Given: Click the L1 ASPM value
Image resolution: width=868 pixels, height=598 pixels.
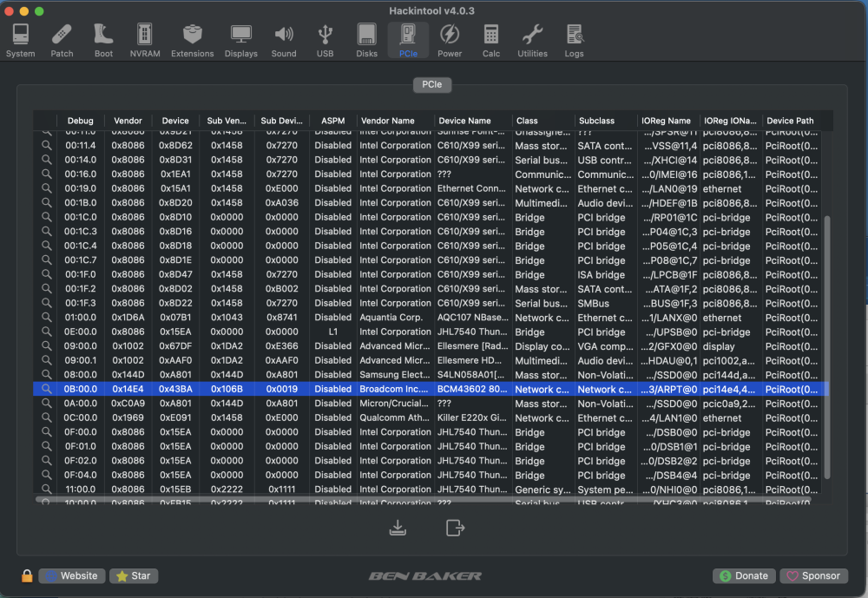Looking at the screenshot, I should 332,332.
